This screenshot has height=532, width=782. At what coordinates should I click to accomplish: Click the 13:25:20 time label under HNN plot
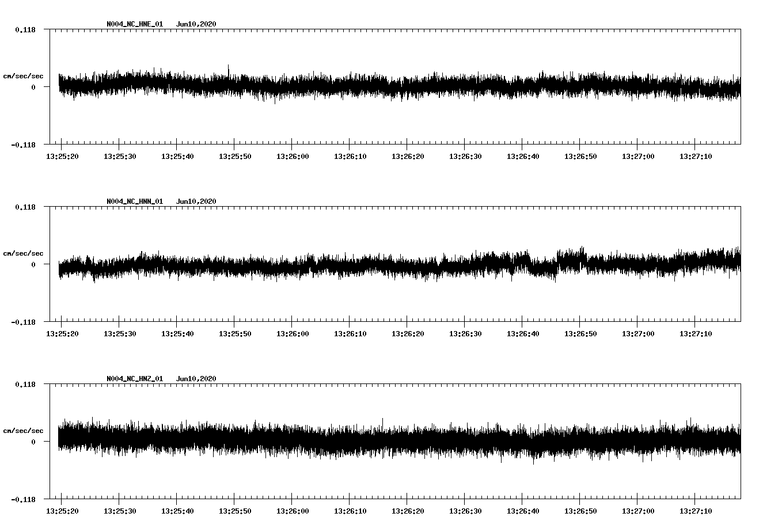[x=62, y=334]
